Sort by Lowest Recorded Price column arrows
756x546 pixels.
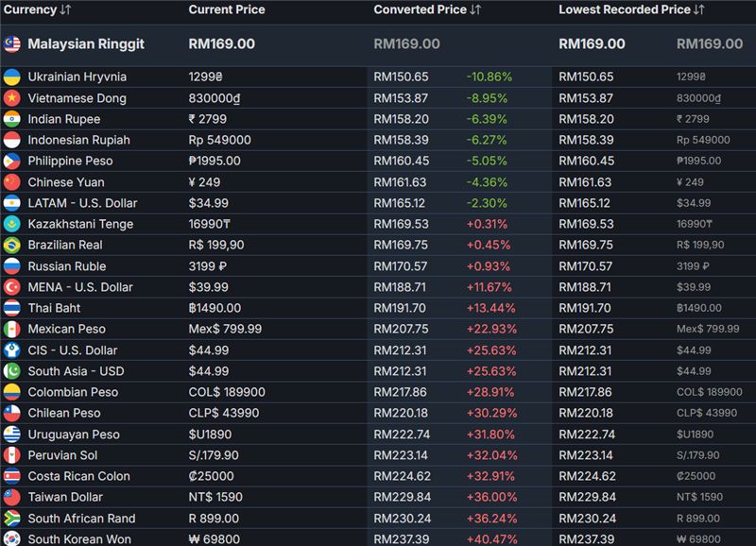coord(699,9)
